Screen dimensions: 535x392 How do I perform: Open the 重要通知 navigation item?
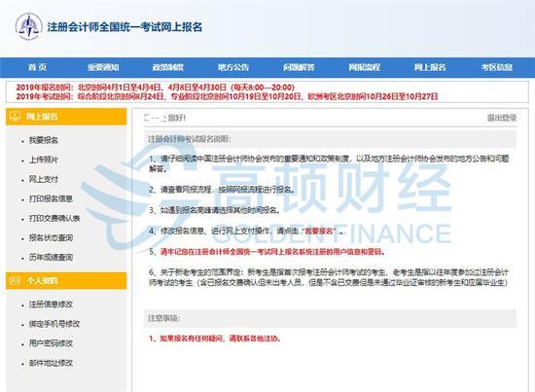103,67
